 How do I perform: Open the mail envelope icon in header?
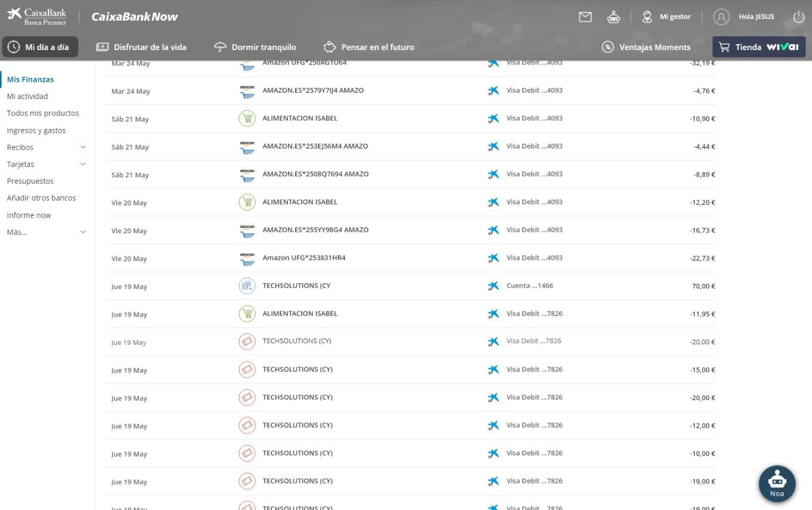pyautogui.click(x=585, y=17)
